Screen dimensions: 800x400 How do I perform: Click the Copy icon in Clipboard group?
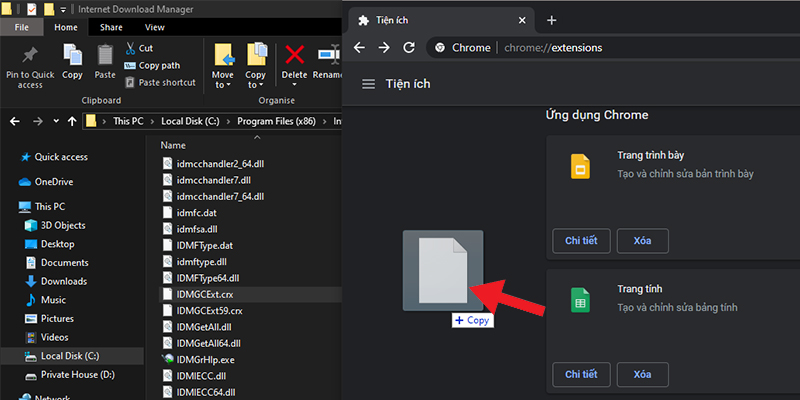point(72,54)
